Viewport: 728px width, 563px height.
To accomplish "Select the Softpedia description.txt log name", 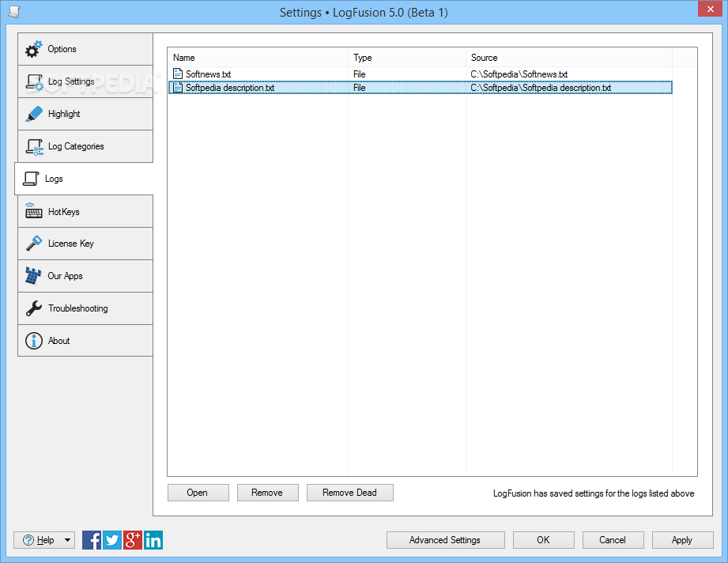I will (230, 87).
